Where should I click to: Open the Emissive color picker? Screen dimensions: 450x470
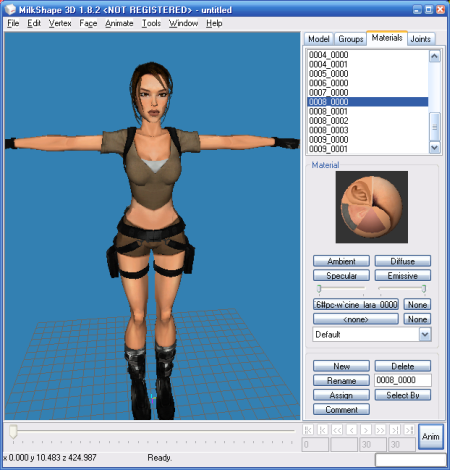[x=403, y=276]
